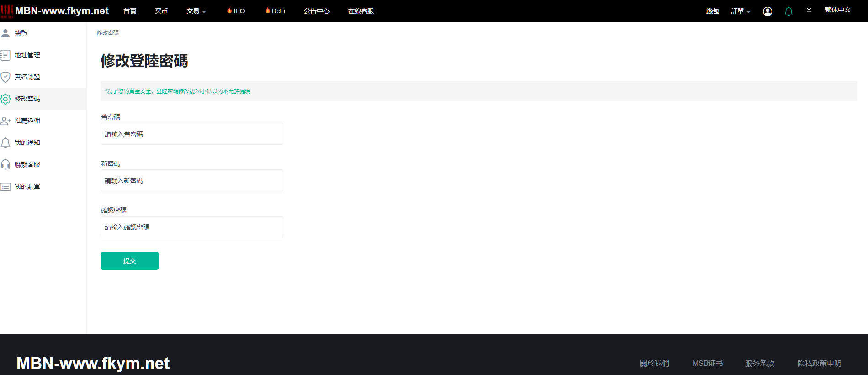The image size is (868, 375).
Task: Open the IEO menu item
Action: (x=236, y=11)
